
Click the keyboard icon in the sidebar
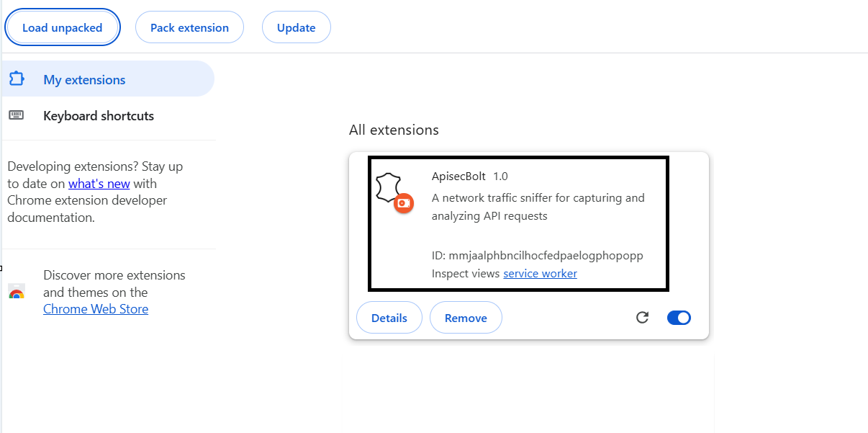pos(16,115)
